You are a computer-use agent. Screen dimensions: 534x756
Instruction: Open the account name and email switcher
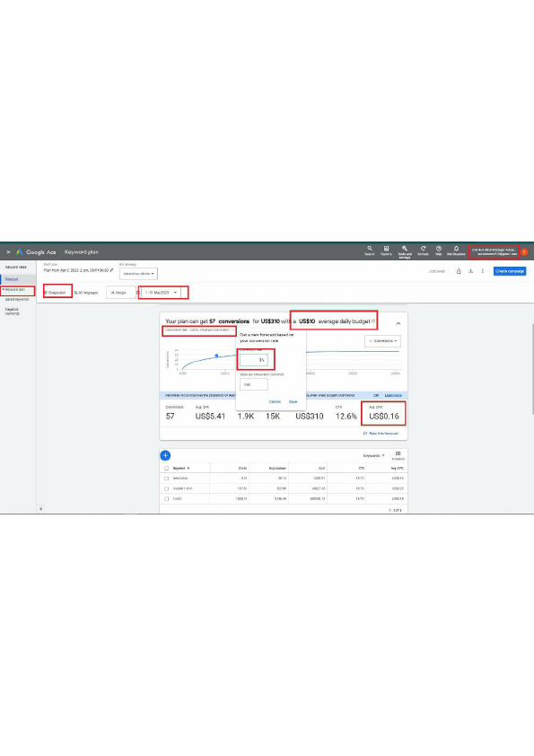click(x=494, y=251)
